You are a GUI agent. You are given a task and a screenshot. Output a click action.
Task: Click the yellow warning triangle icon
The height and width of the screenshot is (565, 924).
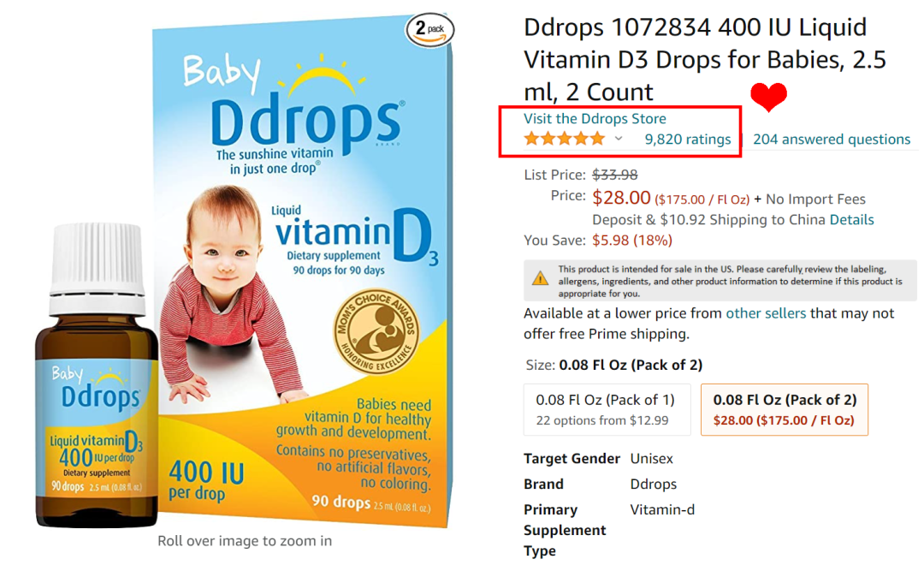[x=540, y=278]
